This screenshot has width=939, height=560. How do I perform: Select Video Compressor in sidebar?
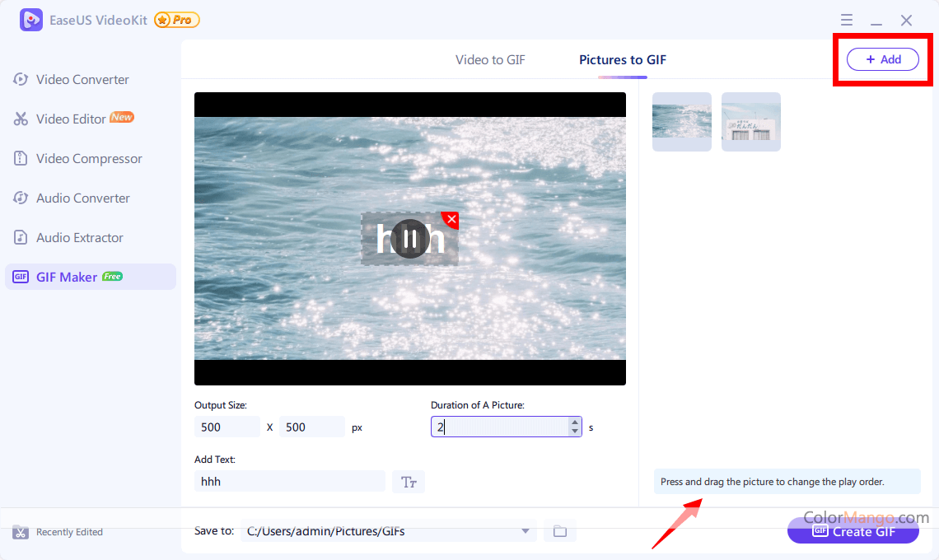click(x=89, y=159)
